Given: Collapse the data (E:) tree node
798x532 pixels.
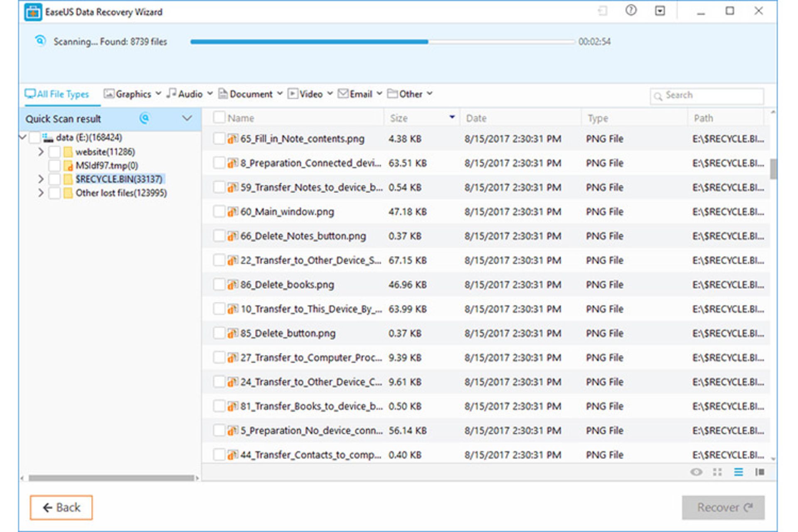Looking at the screenshot, I should click(23, 137).
